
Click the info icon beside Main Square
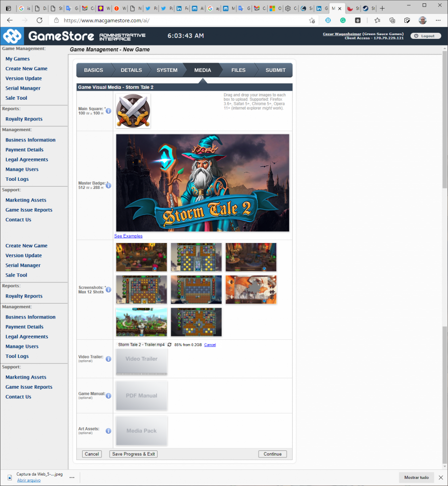108,111
